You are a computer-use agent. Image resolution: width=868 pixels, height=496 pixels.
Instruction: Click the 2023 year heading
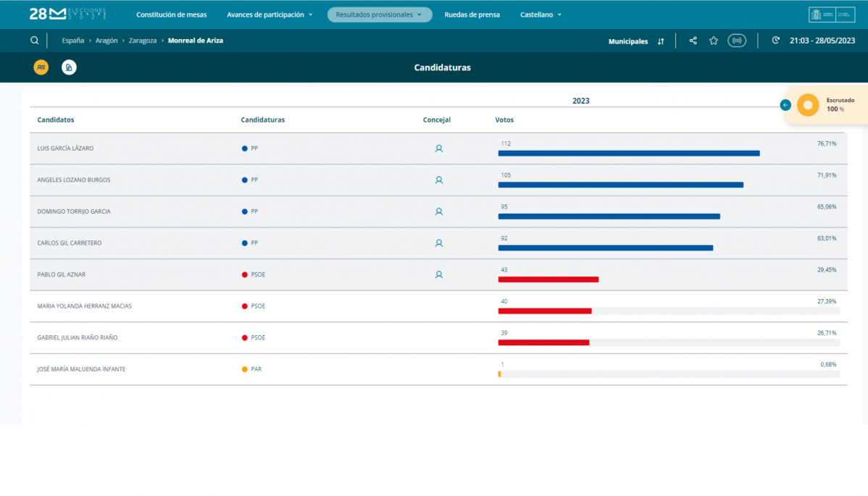click(580, 101)
